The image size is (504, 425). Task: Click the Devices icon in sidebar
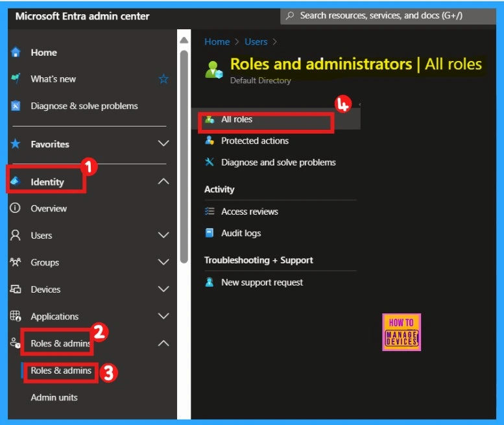point(15,289)
